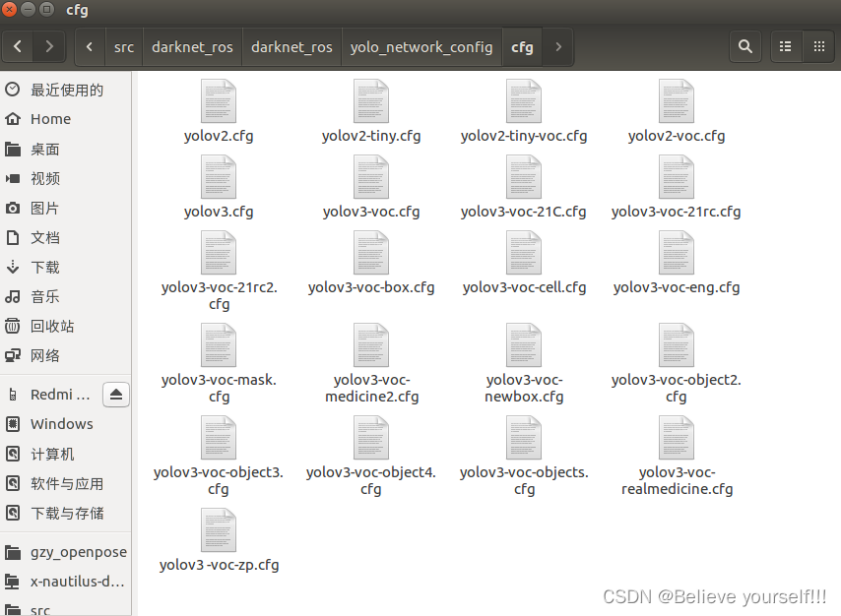
Task: Select yolov3-voc-objects.cfg file icon
Action: point(524,438)
